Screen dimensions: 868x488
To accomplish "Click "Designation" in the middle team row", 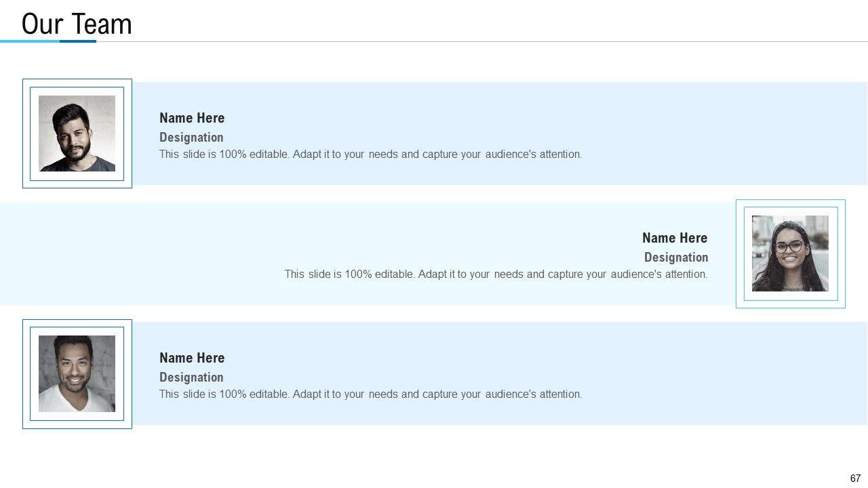I will (x=676, y=258).
